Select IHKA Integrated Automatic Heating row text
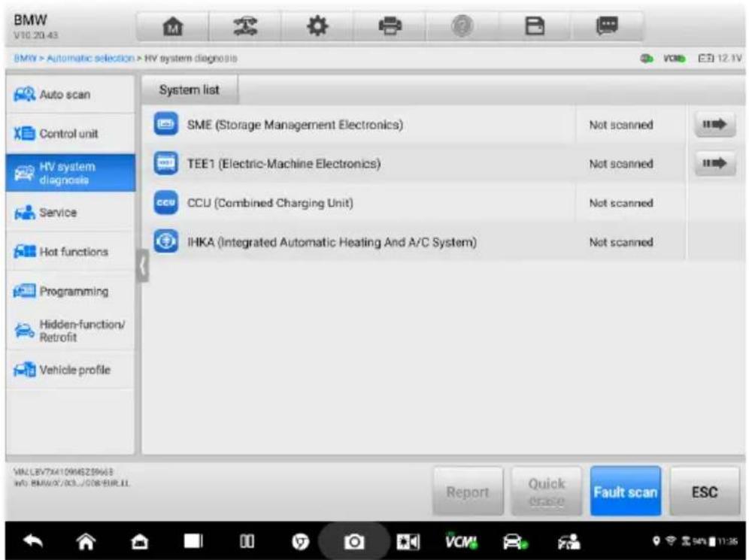 (x=332, y=243)
